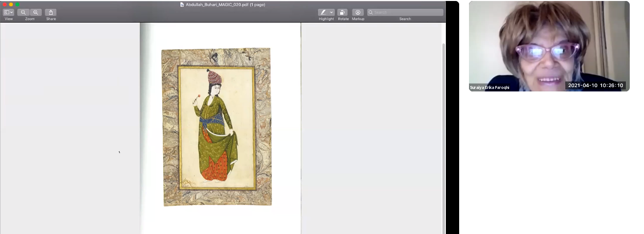Rotate the page with the Rotate button
Screen dimensions: 644x234
click(343, 12)
